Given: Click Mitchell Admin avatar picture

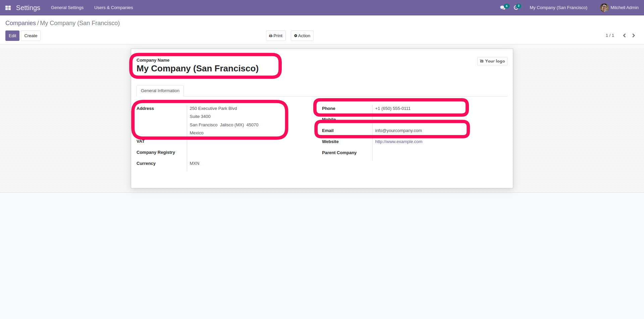Looking at the screenshot, I should click(604, 8).
